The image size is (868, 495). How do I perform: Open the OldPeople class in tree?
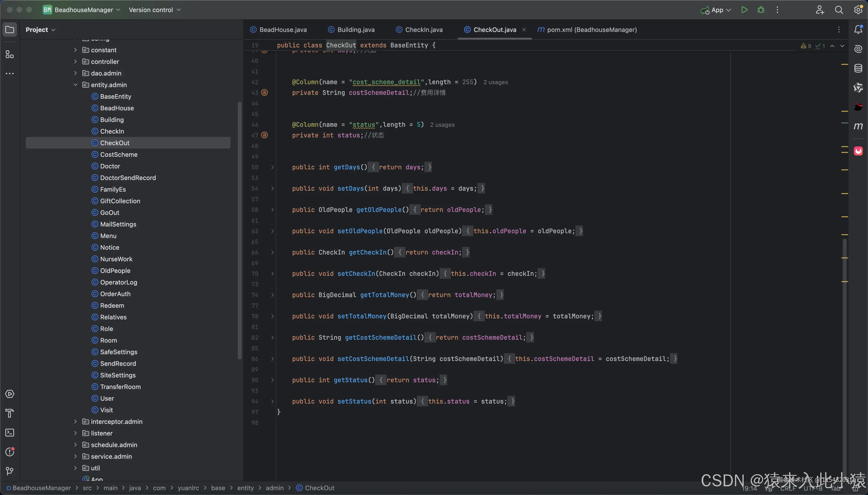(115, 271)
